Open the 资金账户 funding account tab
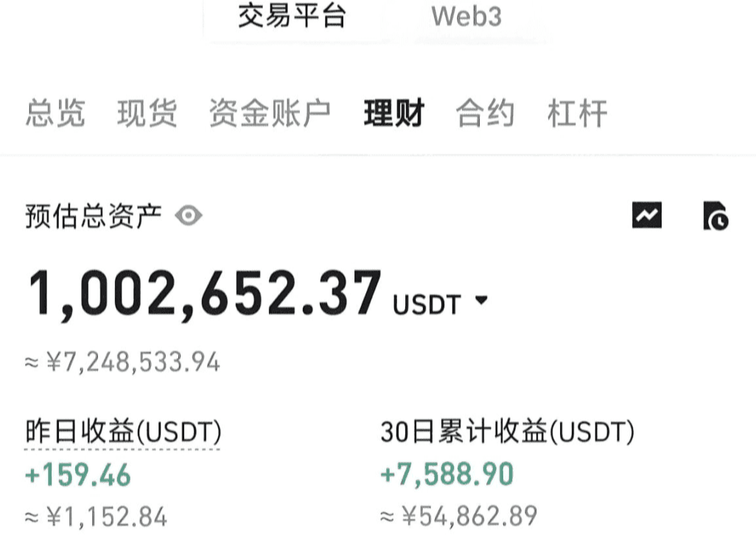756x536 pixels. point(270,113)
